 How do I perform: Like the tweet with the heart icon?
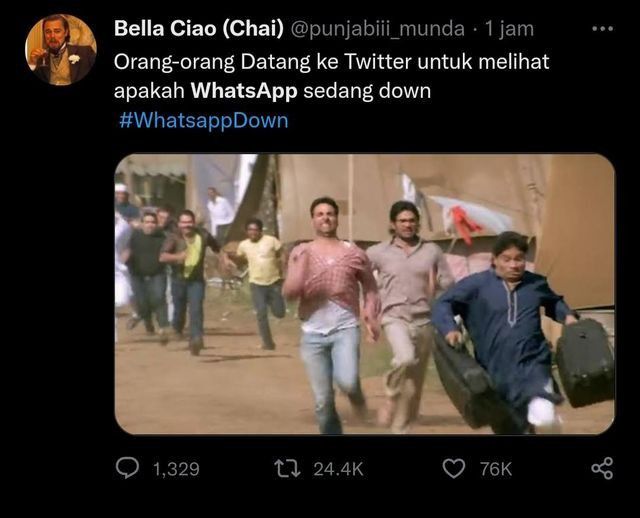(x=454, y=468)
